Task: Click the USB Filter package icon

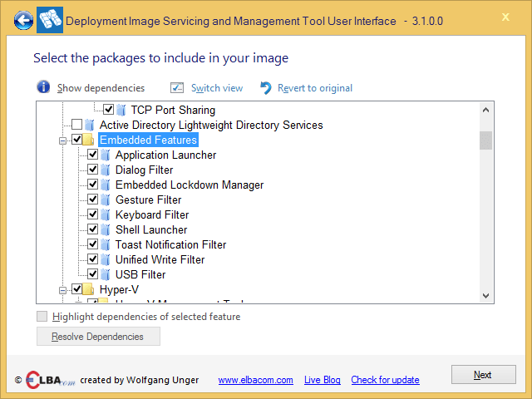Action: [106, 274]
